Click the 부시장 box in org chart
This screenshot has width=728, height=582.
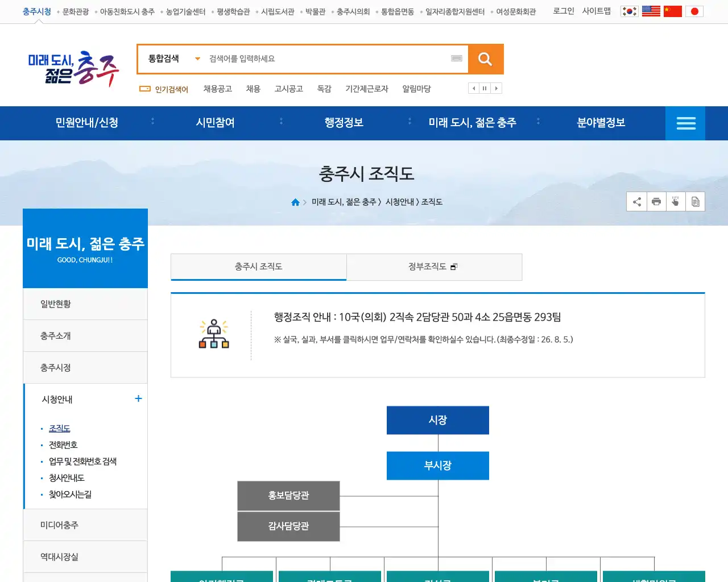point(438,465)
